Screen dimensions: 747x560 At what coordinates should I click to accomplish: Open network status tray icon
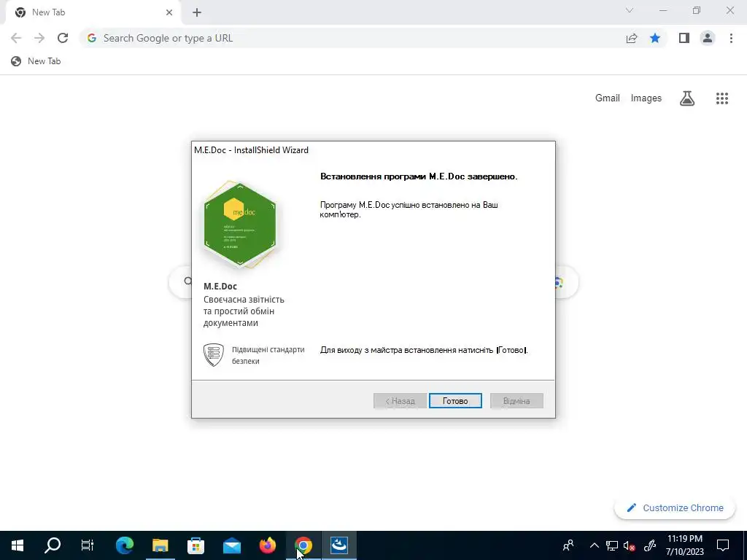tap(612, 545)
